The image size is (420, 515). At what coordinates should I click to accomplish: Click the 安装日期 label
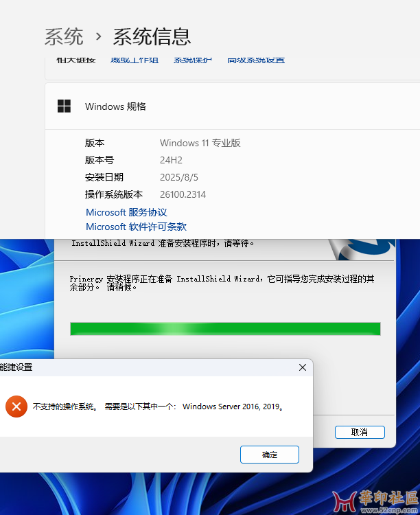tap(104, 177)
